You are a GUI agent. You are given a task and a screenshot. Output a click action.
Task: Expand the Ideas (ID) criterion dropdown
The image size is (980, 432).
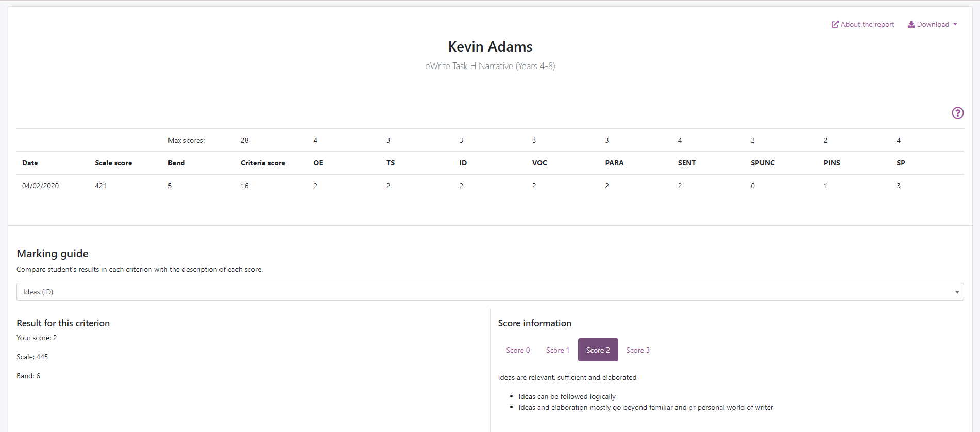pyautogui.click(x=489, y=292)
